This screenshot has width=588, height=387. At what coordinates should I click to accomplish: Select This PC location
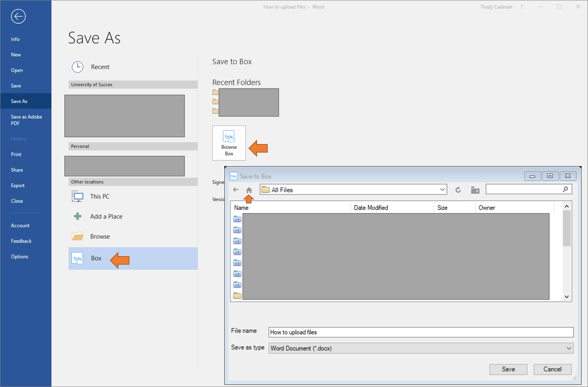tap(133, 196)
